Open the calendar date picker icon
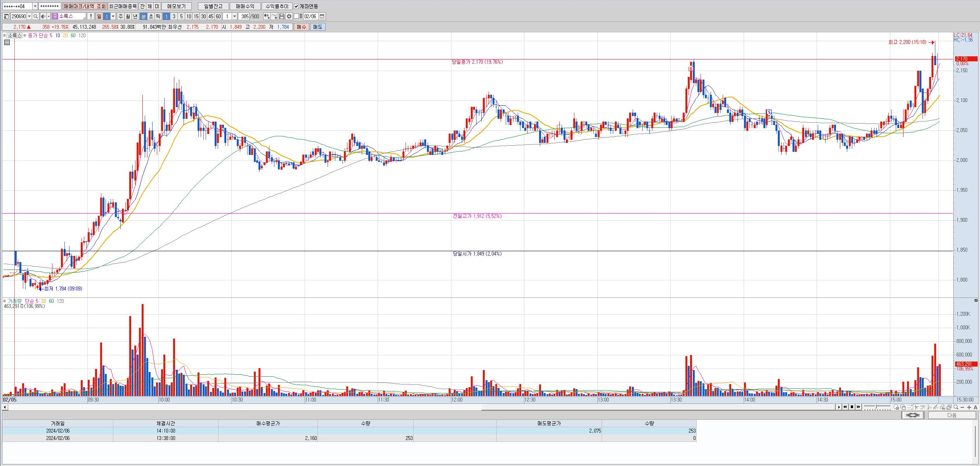 point(322,16)
